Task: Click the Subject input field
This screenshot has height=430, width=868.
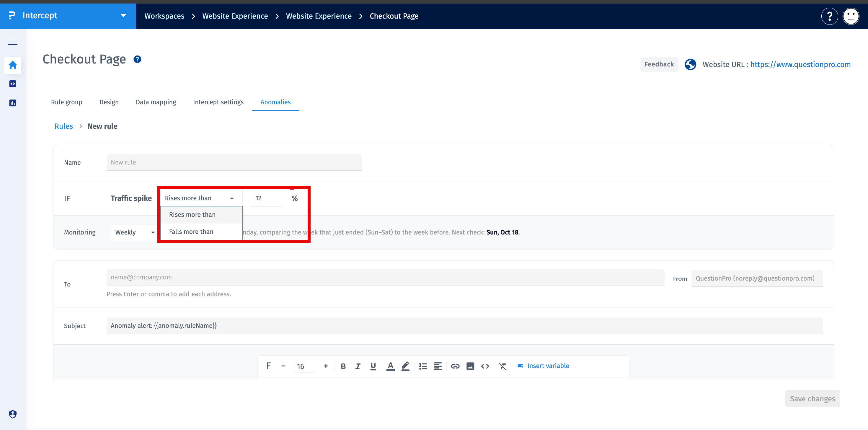Action: 465,325
